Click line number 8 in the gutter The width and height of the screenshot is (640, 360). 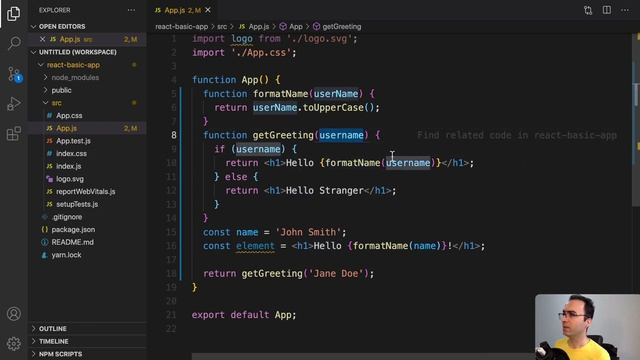pos(174,135)
